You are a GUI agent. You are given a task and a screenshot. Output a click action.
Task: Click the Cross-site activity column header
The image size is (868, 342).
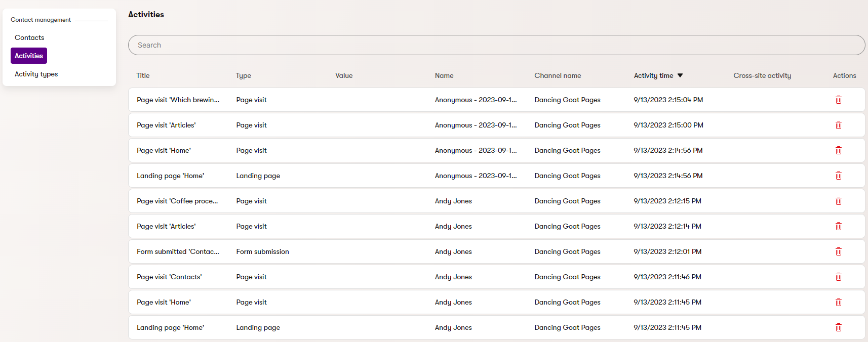click(762, 75)
